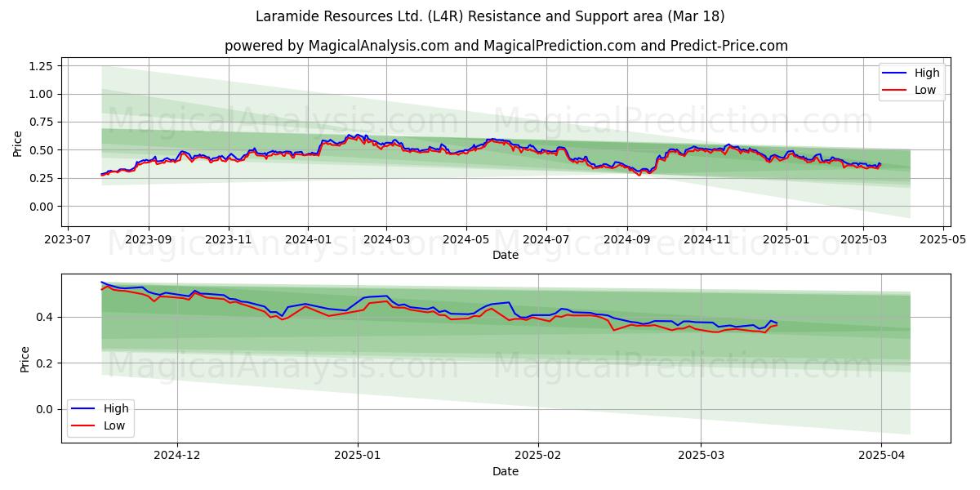Click 'High' in the top chart legend
980x490 pixels.
pyautogui.click(x=927, y=73)
